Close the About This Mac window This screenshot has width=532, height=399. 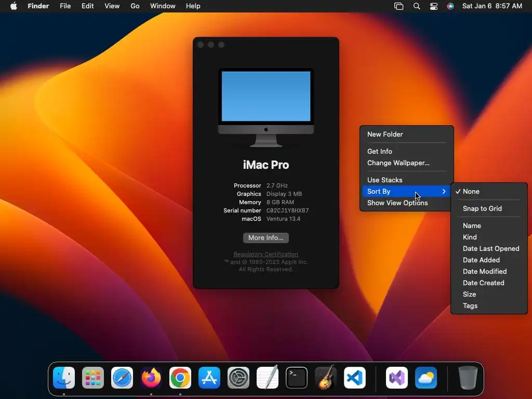coord(201,45)
